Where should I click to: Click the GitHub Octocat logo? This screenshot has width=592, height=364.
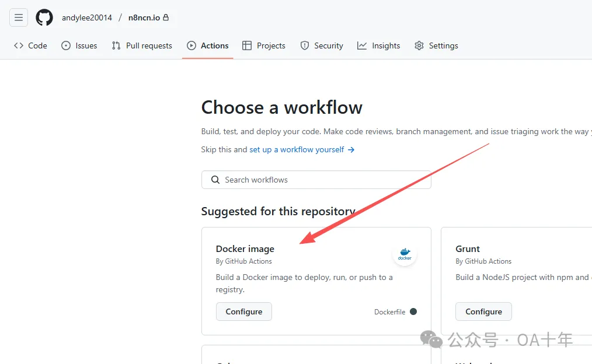[x=44, y=17]
